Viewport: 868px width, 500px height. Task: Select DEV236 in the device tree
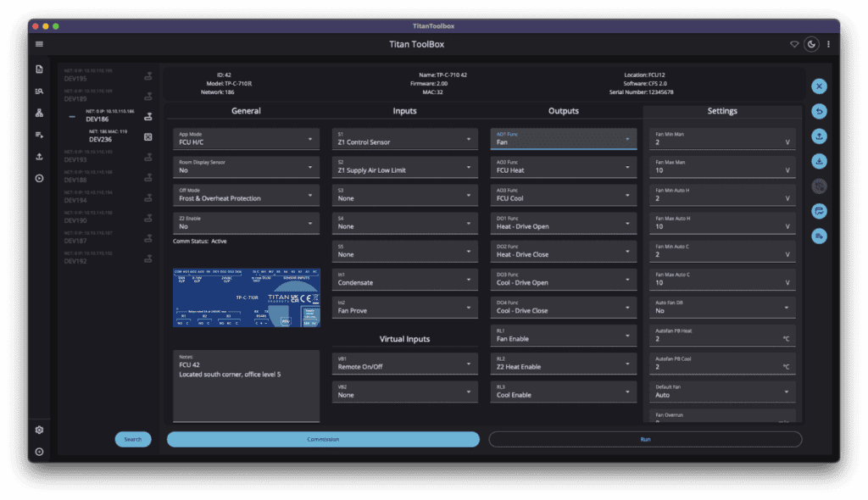tap(101, 139)
